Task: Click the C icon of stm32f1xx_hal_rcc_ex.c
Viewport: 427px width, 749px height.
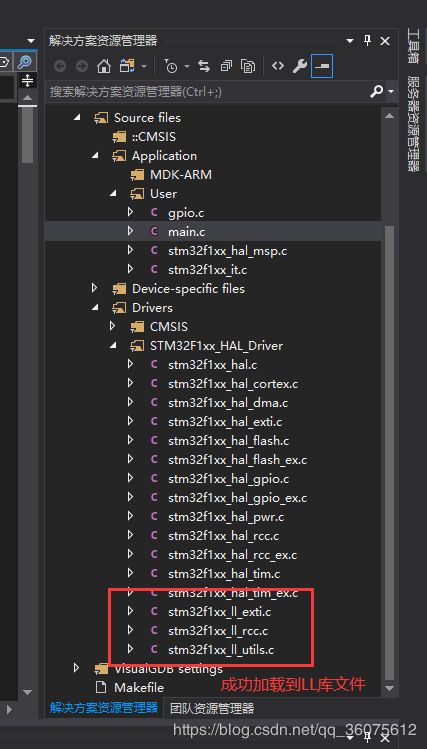Action: click(154, 554)
